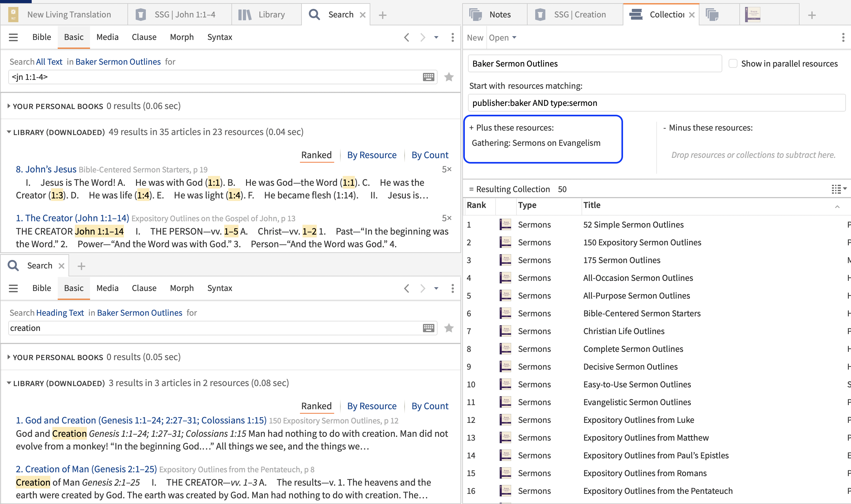Change the upper 'Baker Sermon Outlines' search scope

[x=118, y=61]
